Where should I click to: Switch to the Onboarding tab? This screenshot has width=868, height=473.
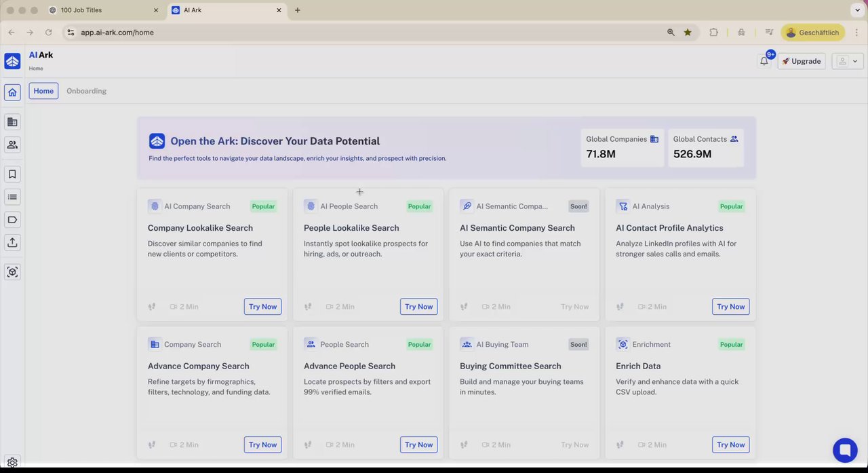86,91
